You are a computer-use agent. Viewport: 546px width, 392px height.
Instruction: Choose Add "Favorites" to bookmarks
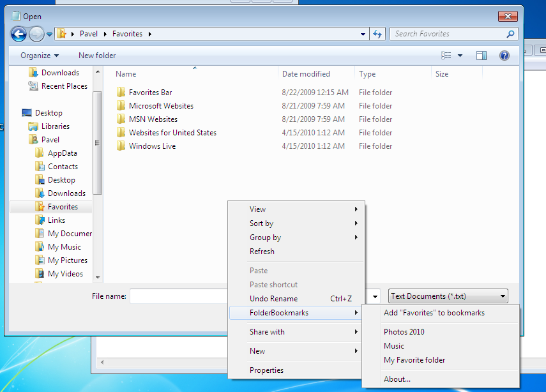click(x=434, y=313)
